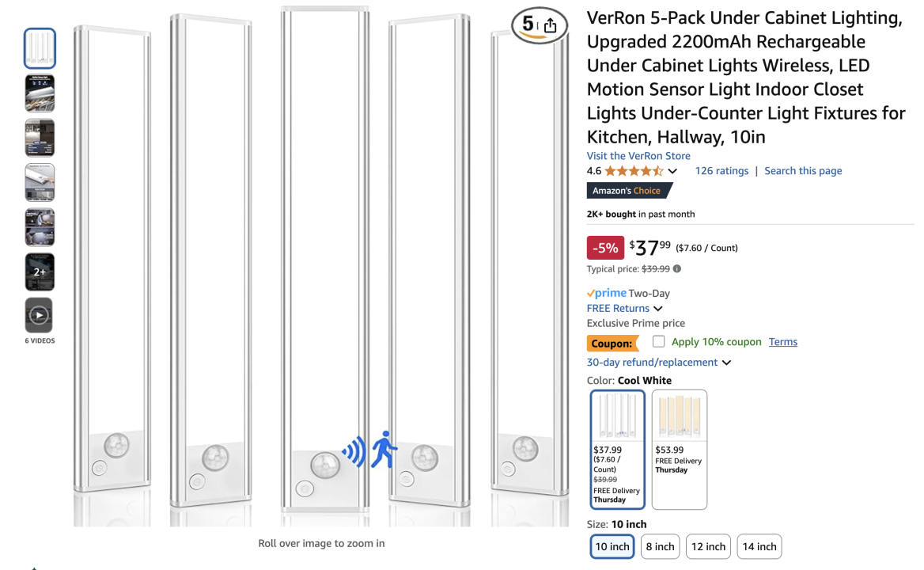Click the Amazon's Choice badge
The image size is (924, 570).
(629, 191)
